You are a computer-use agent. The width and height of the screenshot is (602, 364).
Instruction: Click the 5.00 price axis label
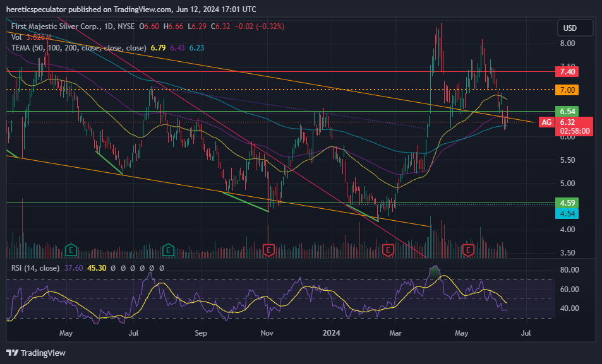[567, 184]
